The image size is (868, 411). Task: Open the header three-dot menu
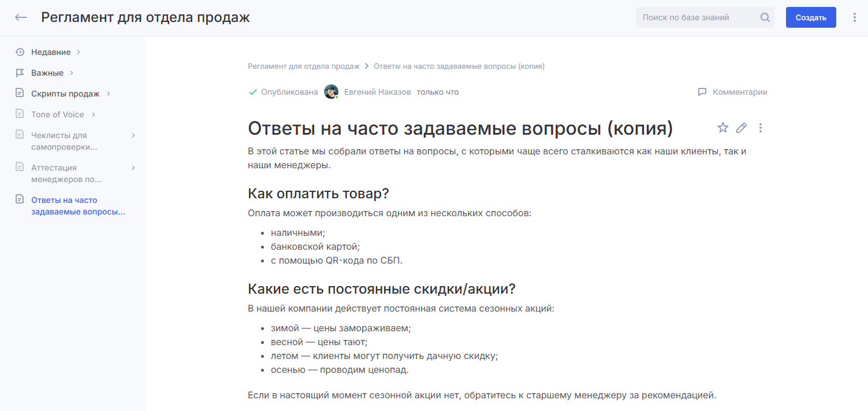855,17
